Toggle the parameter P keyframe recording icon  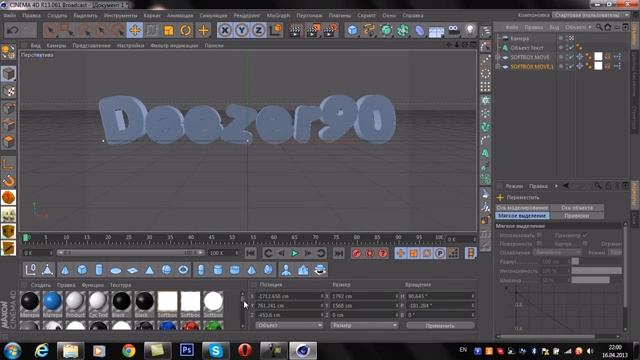coord(440,253)
